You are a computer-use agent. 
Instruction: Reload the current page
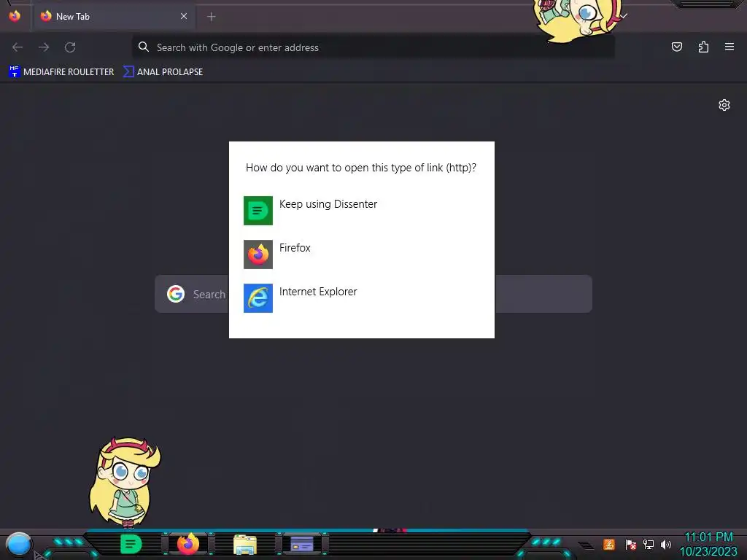point(70,47)
